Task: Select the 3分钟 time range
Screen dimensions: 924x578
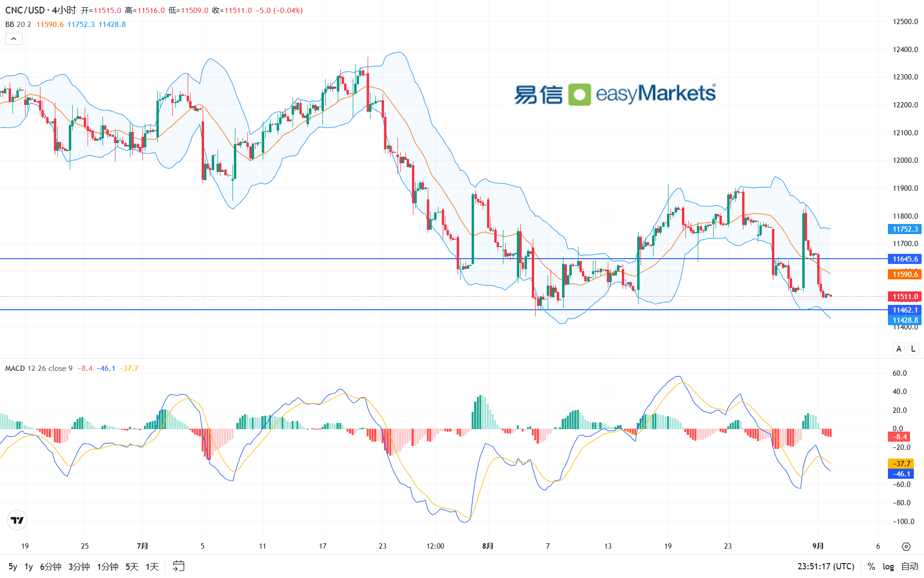Action: tap(79, 566)
